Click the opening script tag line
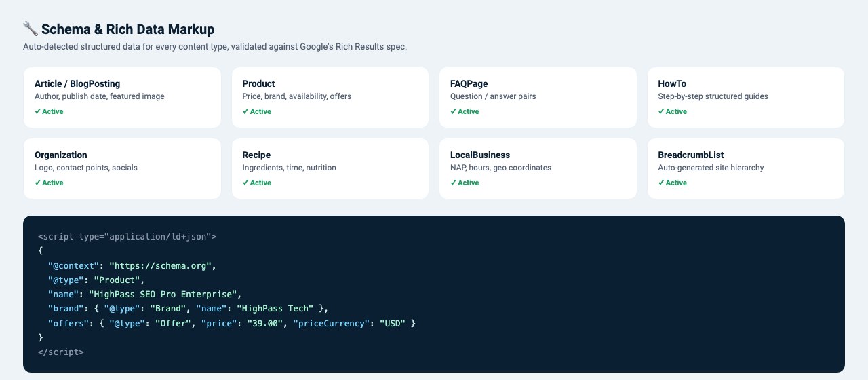Screen dimensions: 868x380 click(x=127, y=237)
